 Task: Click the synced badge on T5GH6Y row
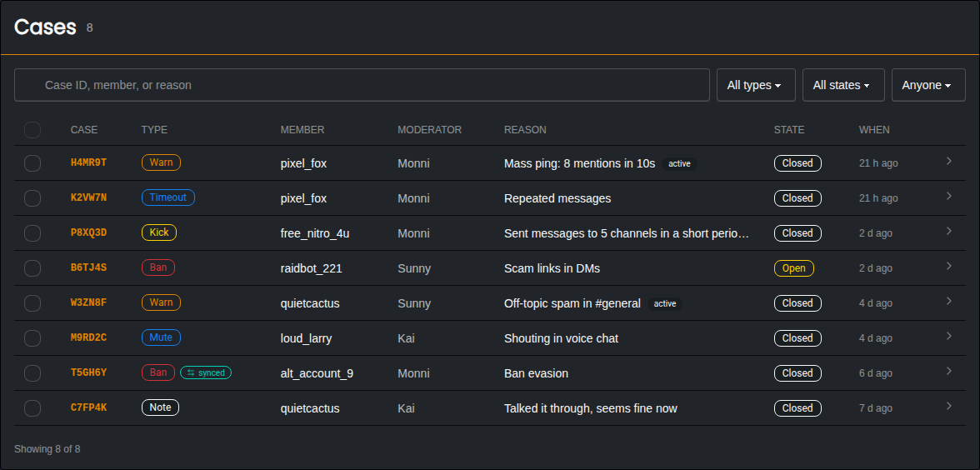pyautogui.click(x=206, y=372)
